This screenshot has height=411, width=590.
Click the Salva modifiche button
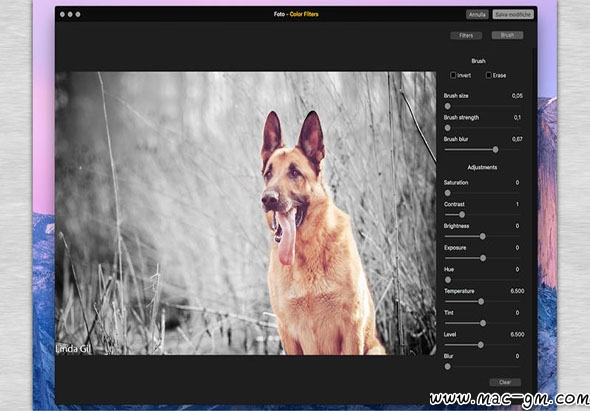pyautogui.click(x=513, y=15)
